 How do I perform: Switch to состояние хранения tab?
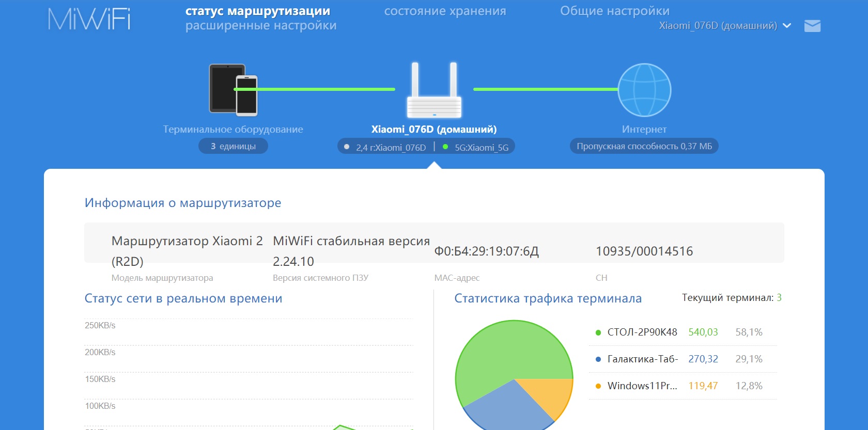pos(445,11)
